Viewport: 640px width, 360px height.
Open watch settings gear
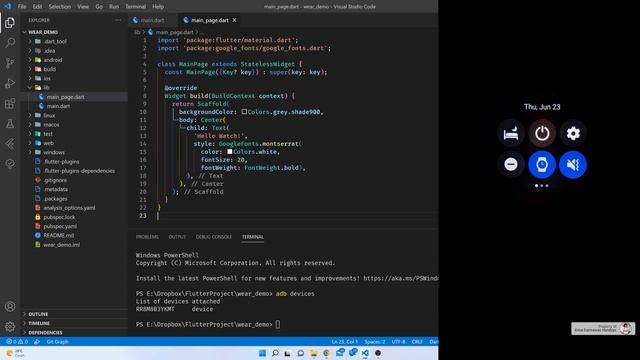pos(573,133)
